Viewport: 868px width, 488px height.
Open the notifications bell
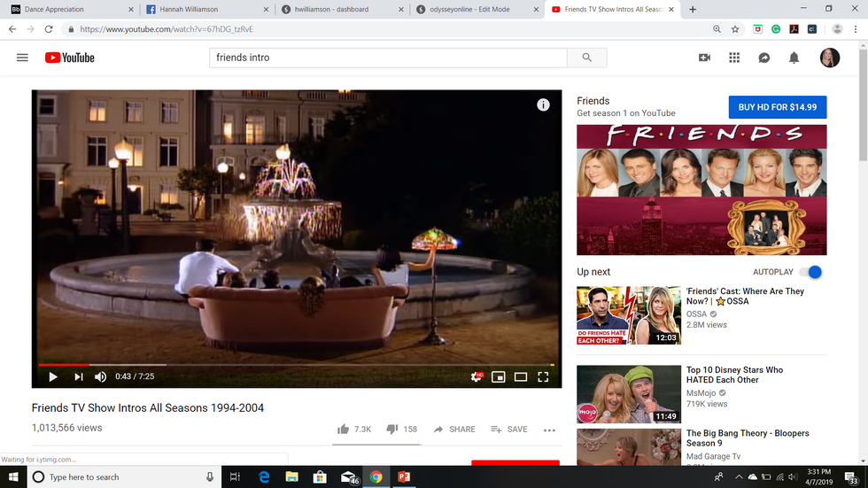click(794, 58)
